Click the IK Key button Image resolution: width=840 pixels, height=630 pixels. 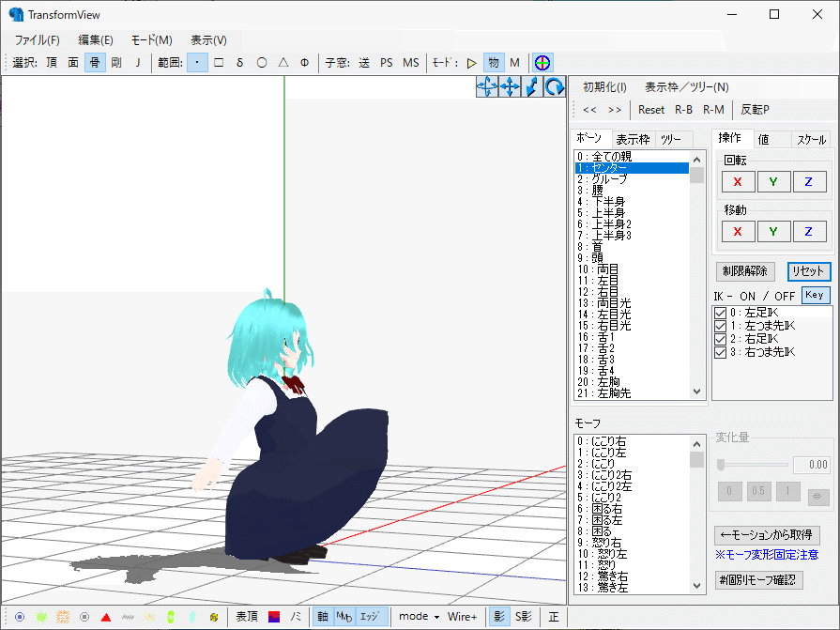815,295
